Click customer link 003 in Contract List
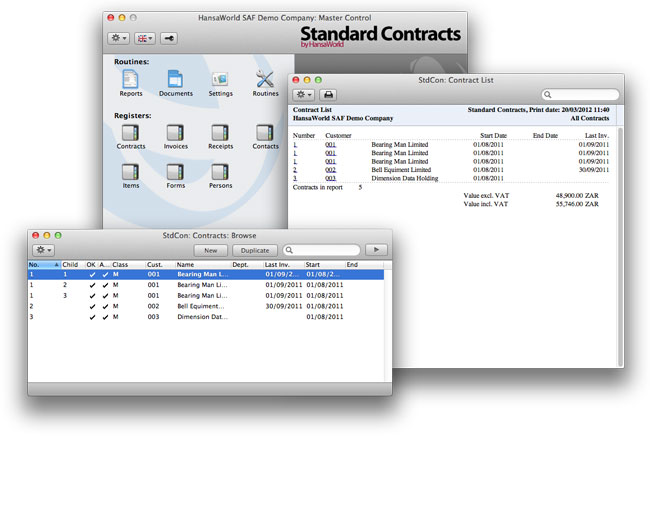The image size is (650, 505). click(330, 178)
